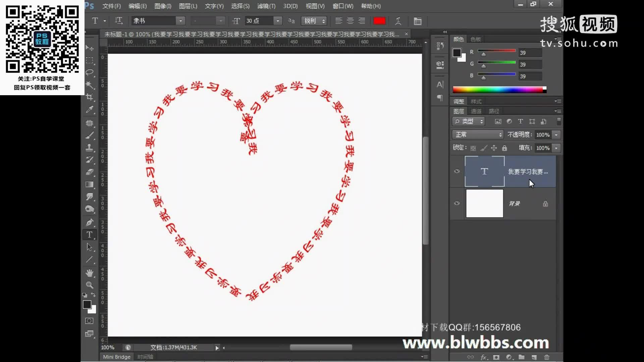The height and width of the screenshot is (362, 644).
Task: Select the Zoom tool
Action: 89,285
